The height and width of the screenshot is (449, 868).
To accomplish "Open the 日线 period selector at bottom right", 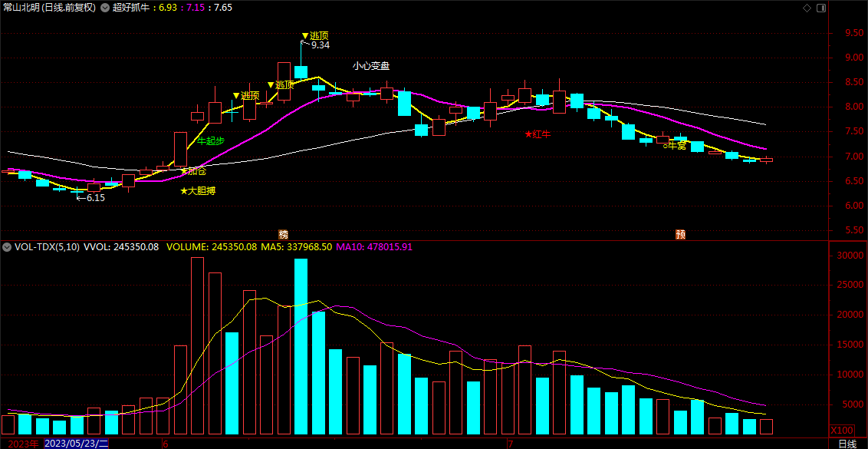I will click(x=847, y=444).
